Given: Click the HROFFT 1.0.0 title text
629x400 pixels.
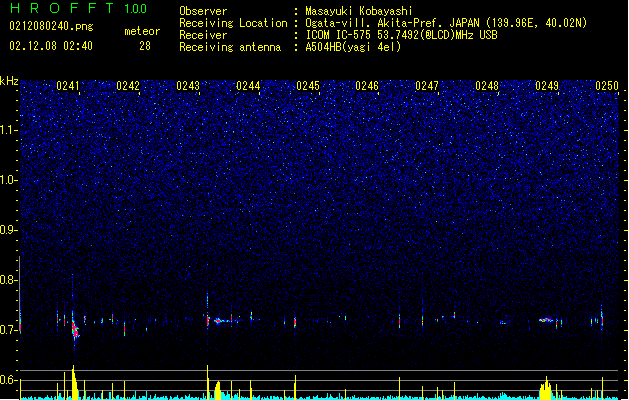Looking at the screenshot, I should click(x=79, y=8).
